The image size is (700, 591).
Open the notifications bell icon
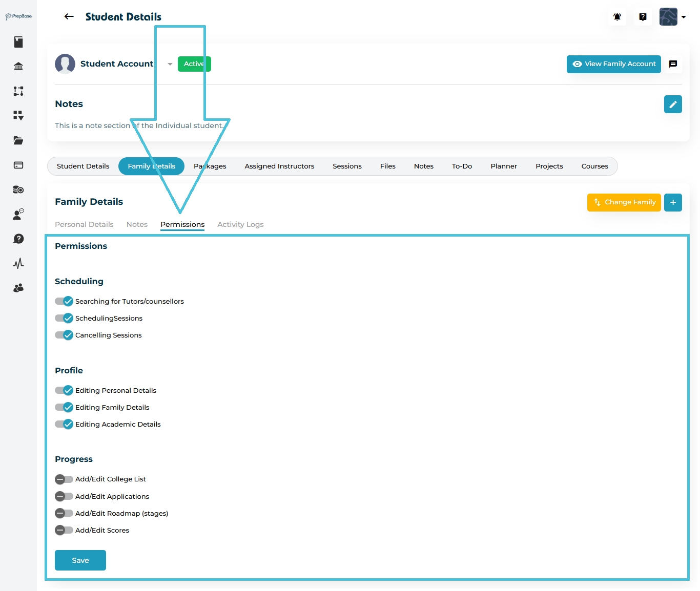click(x=617, y=17)
